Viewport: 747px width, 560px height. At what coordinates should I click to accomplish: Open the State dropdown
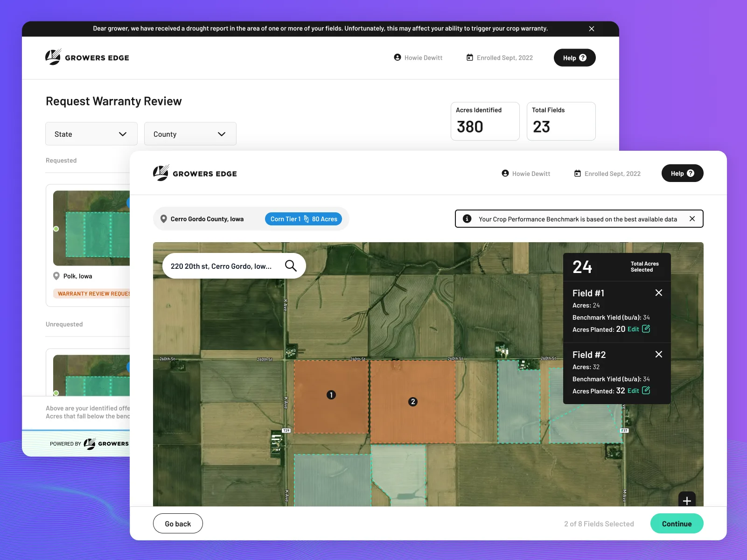click(91, 134)
